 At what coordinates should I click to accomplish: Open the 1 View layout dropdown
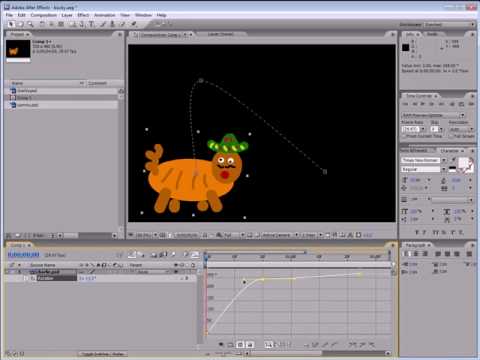coord(312,235)
